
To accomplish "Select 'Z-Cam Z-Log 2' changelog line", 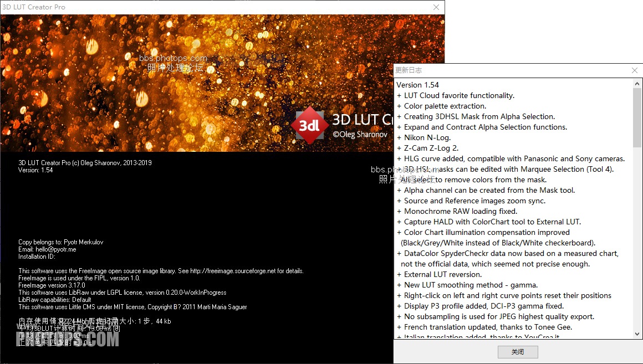I will pyautogui.click(x=427, y=148).
